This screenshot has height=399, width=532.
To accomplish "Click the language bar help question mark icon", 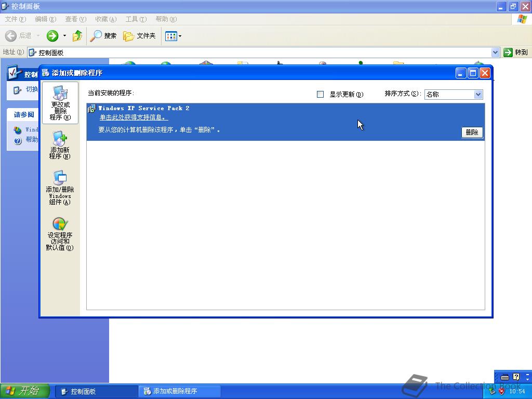I will (x=516, y=377).
